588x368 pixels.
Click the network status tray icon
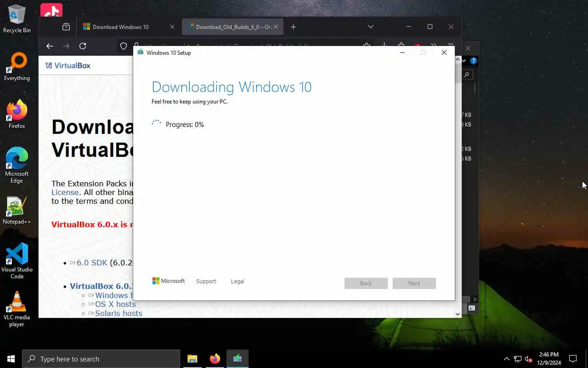point(518,359)
